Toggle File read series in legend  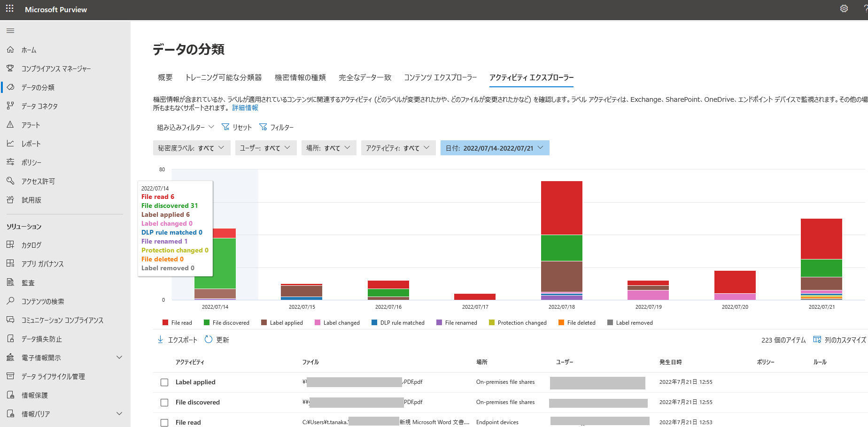[x=177, y=323]
